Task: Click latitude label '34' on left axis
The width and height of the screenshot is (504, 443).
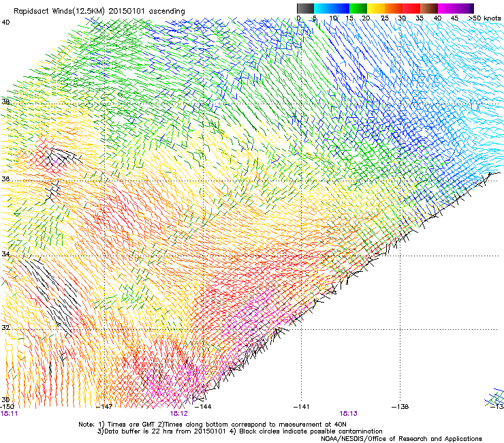Action: pyautogui.click(x=5, y=254)
